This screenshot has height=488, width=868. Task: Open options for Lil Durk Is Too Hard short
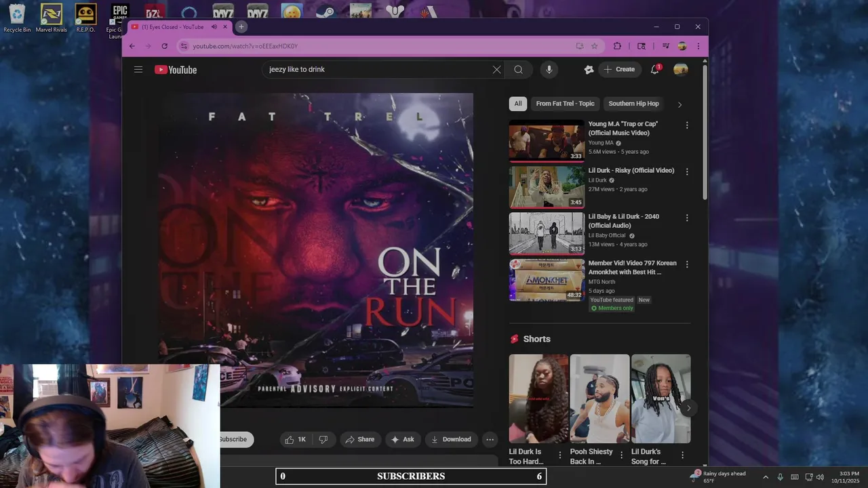coord(560,455)
